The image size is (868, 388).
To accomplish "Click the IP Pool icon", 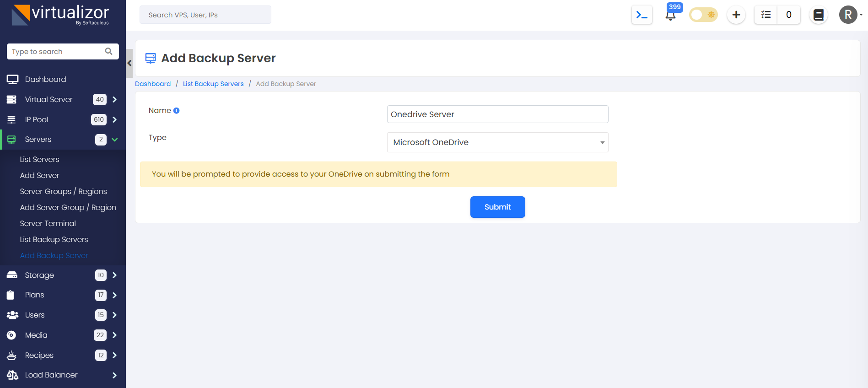I will (x=11, y=119).
